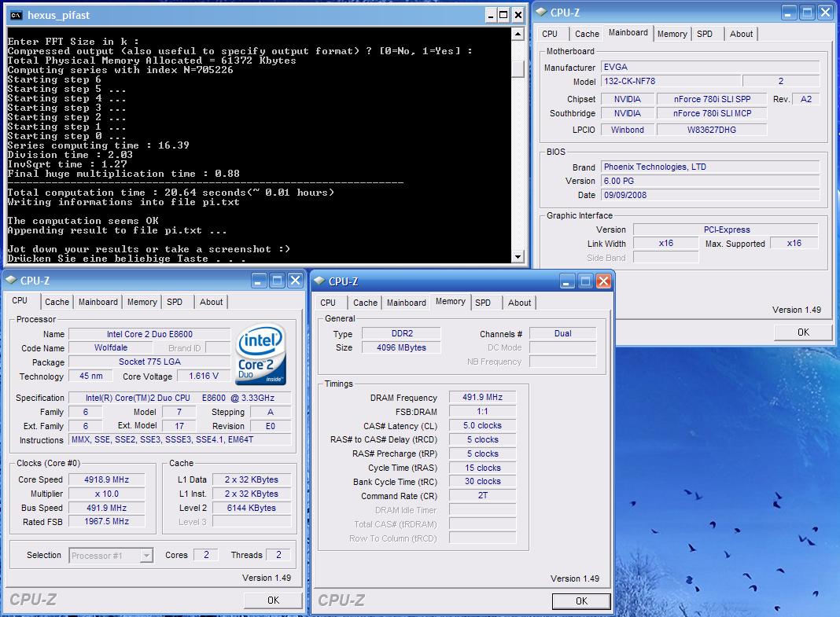This screenshot has height=617, width=840.
Task: Click the FSB:DRAM 1:1 value
Action: tap(483, 412)
